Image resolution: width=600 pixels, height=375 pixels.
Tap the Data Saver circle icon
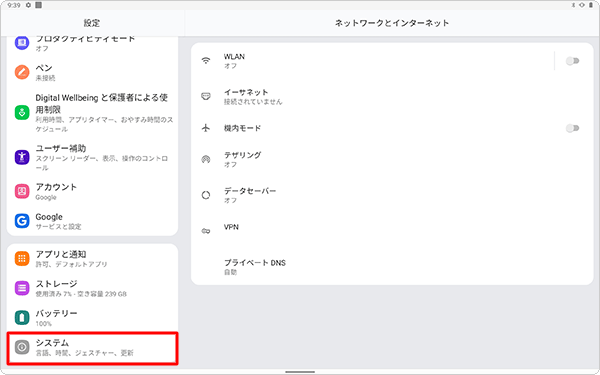tap(206, 195)
